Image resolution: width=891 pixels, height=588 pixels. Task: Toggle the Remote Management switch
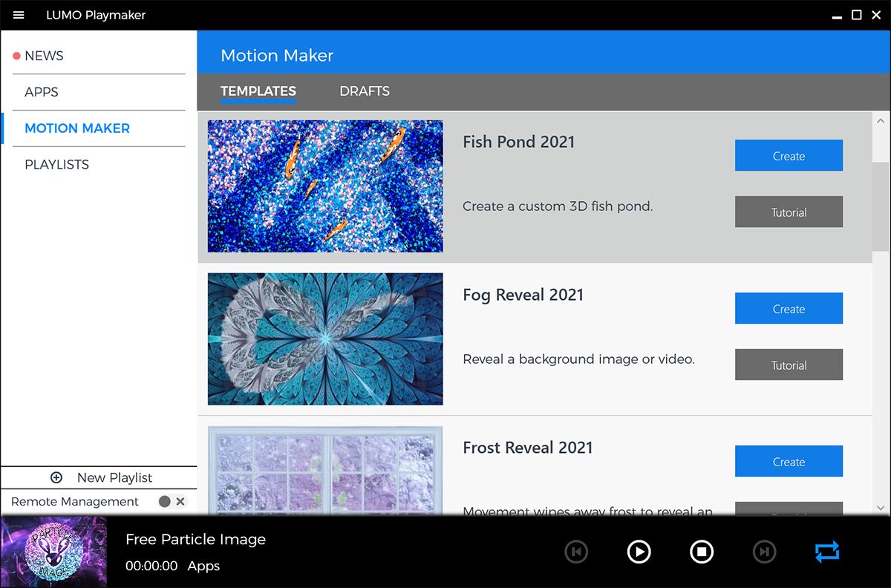(x=172, y=502)
